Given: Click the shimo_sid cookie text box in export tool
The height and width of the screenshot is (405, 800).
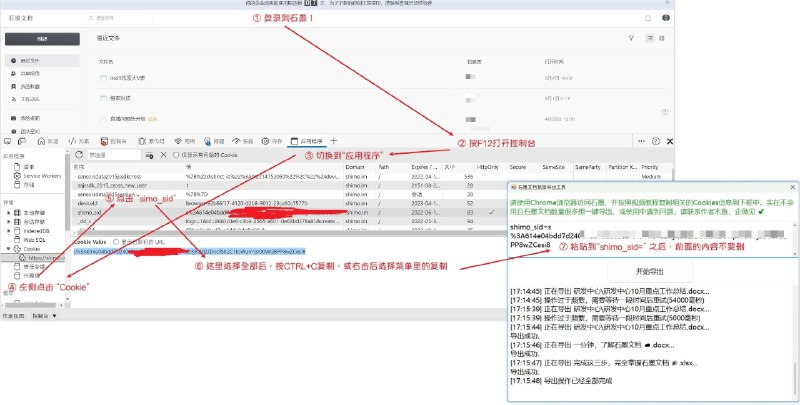Looking at the screenshot, I should (651, 239).
